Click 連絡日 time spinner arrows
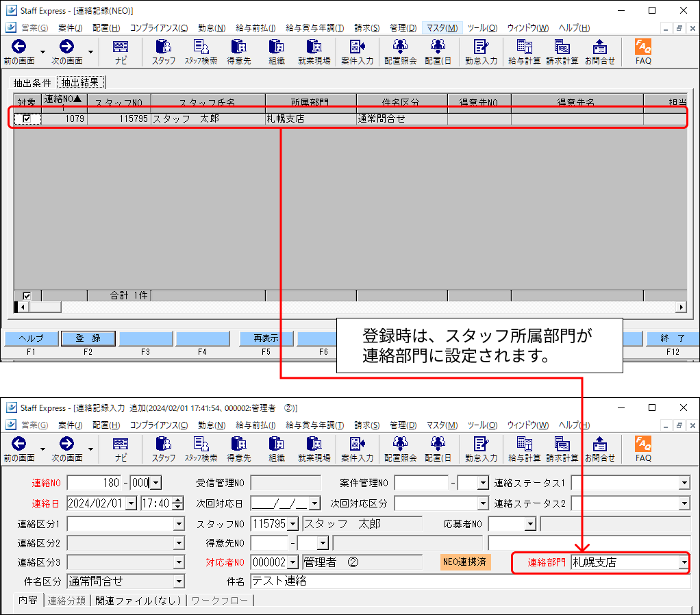This screenshot has width=700, height=615. (x=178, y=503)
